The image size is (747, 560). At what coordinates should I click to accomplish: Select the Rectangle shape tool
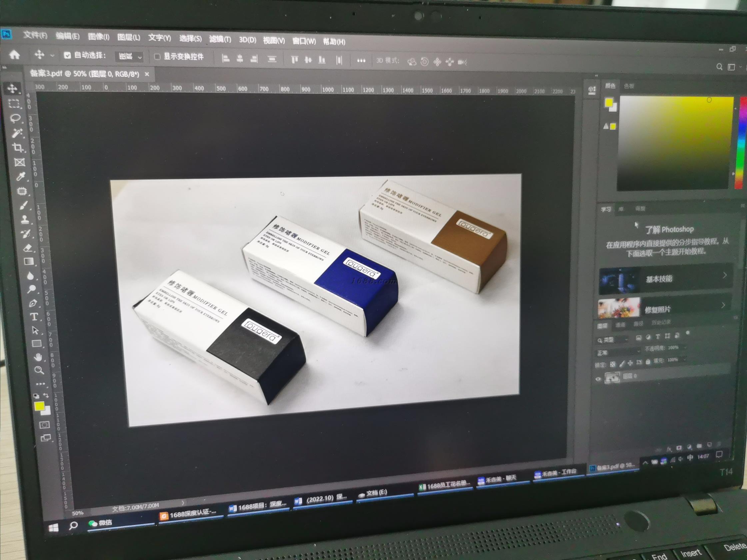(37, 343)
